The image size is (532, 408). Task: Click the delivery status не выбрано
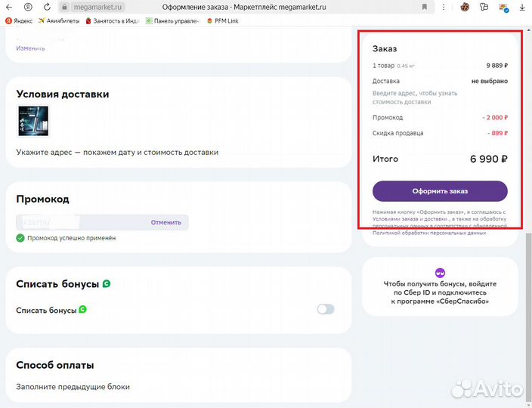click(x=490, y=81)
